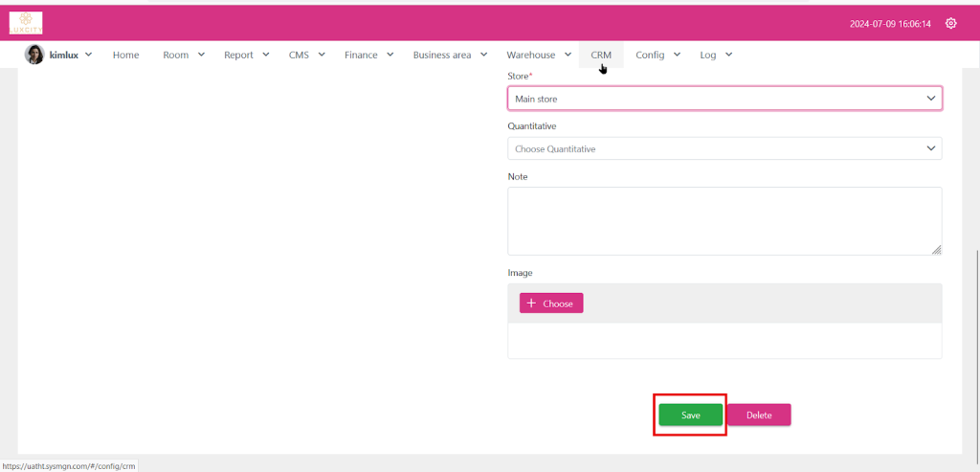The height and width of the screenshot is (472, 980).
Task: Expand the Log menu
Action: coord(715,56)
